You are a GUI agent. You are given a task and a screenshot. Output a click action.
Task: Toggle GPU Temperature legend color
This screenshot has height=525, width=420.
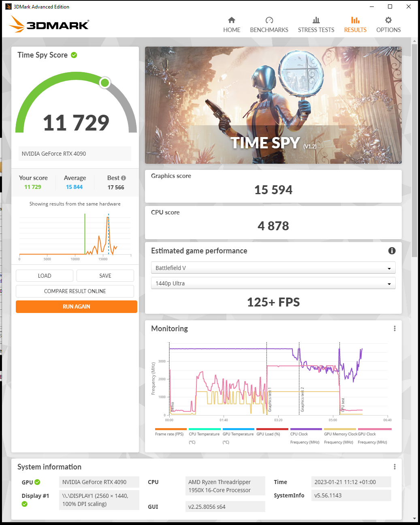239,429
